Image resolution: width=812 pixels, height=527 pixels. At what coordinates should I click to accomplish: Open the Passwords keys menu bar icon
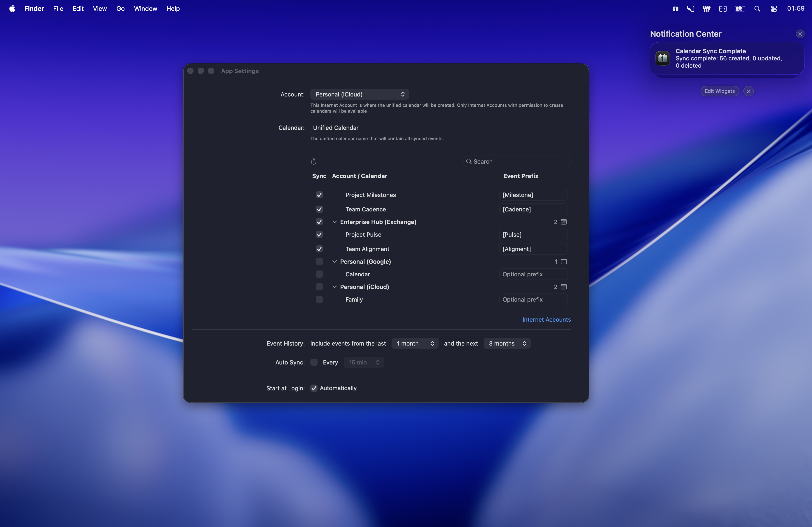[x=706, y=9]
